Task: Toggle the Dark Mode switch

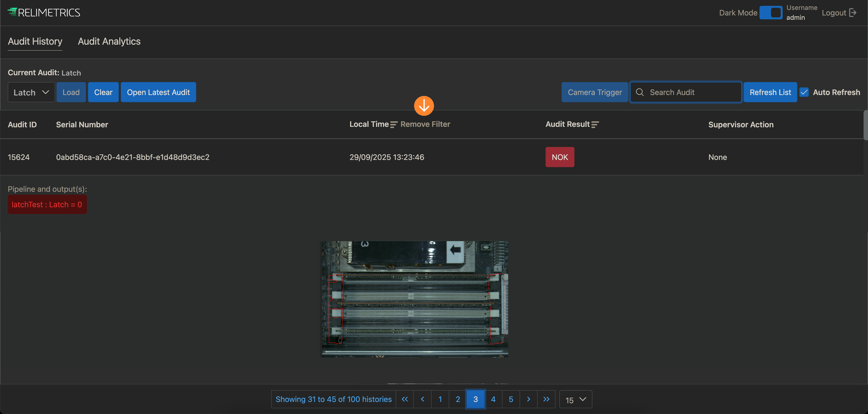Action: pyautogui.click(x=771, y=13)
